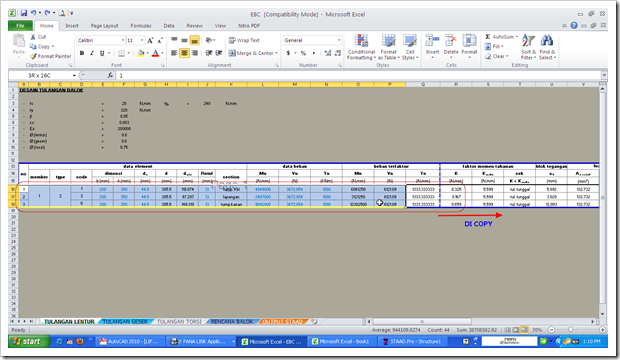
Task: Click the AutoSum button
Action: coord(501,37)
